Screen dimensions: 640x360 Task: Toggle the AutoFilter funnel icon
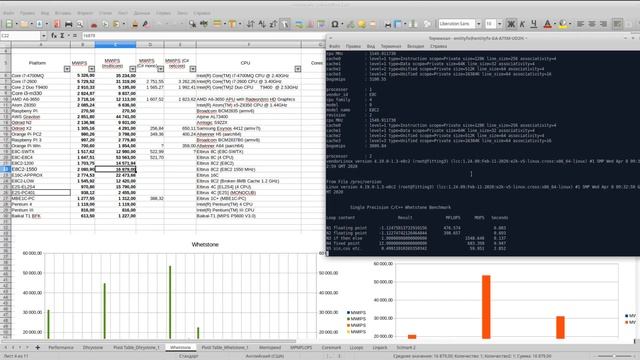click(285, 24)
